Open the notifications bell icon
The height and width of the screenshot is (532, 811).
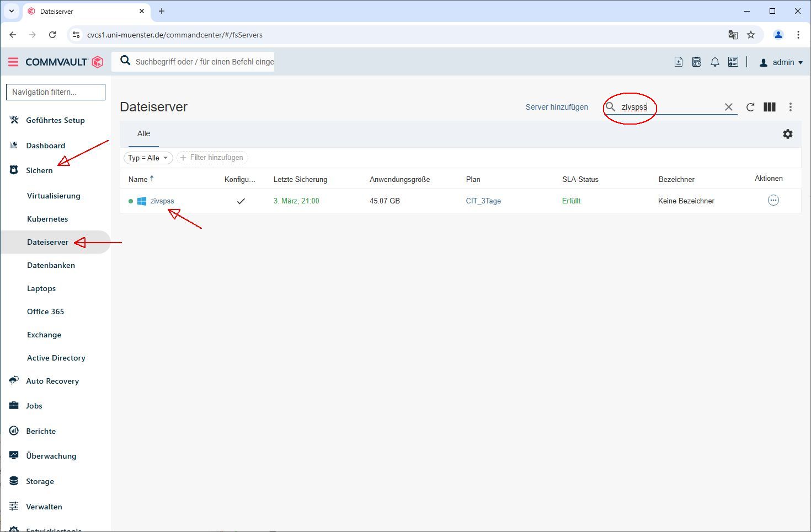coord(714,62)
